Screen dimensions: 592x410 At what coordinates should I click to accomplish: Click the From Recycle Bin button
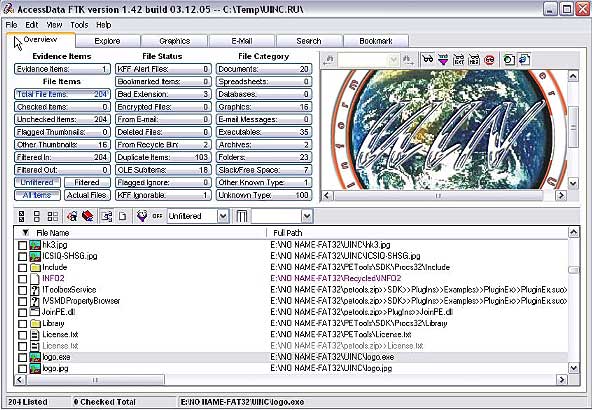click(163, 145)
